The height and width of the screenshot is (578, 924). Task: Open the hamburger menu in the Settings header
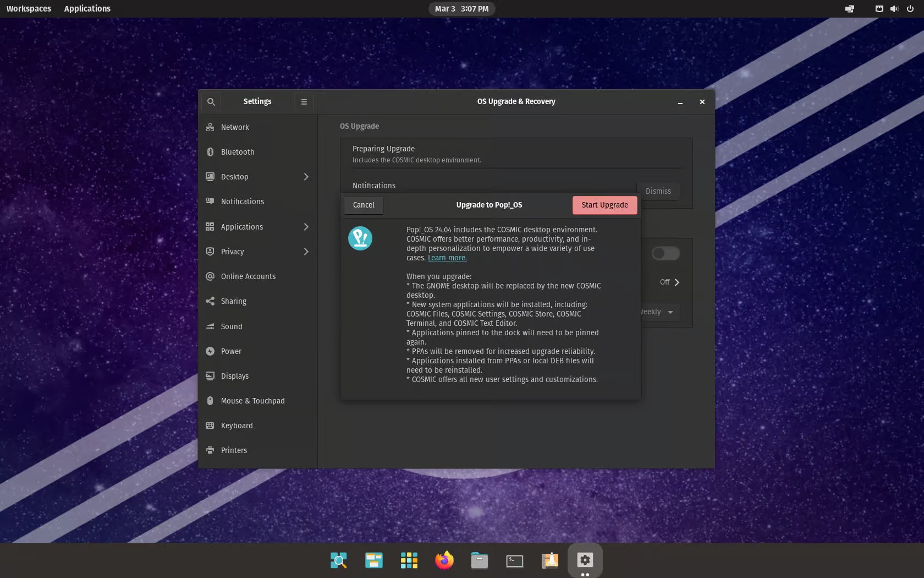303,101
